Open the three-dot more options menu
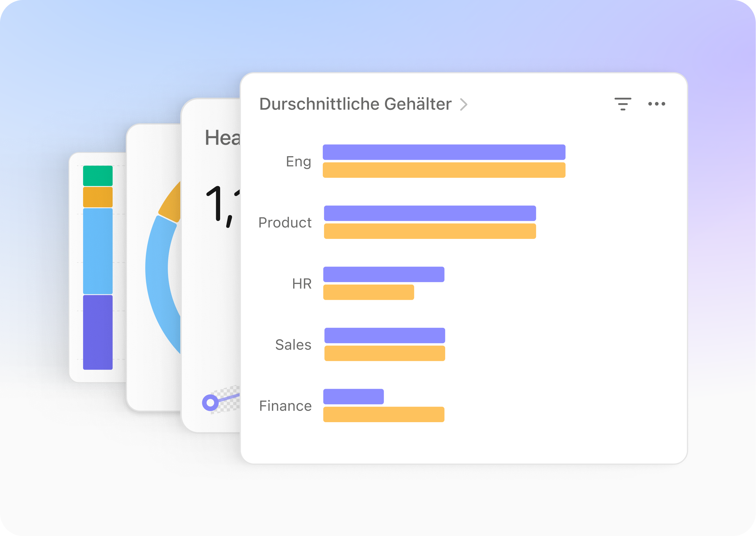 (657, 104)
